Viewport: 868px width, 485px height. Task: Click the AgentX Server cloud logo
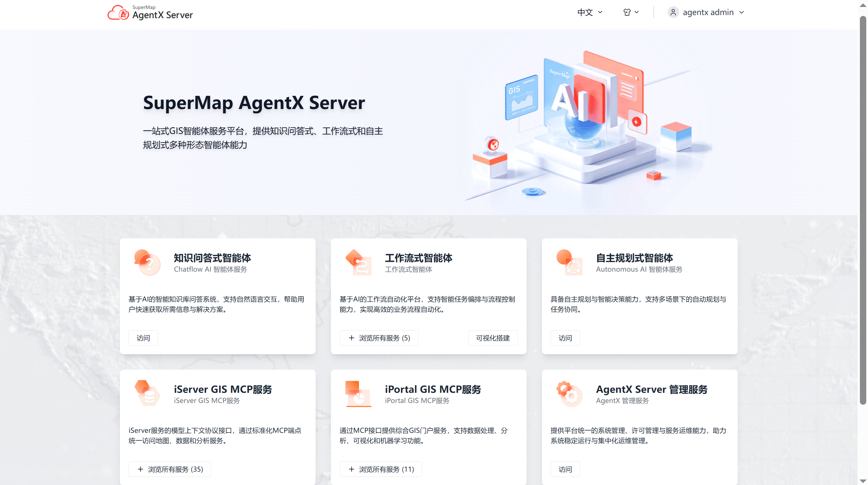pyautogui.click(x=118, y=13)
